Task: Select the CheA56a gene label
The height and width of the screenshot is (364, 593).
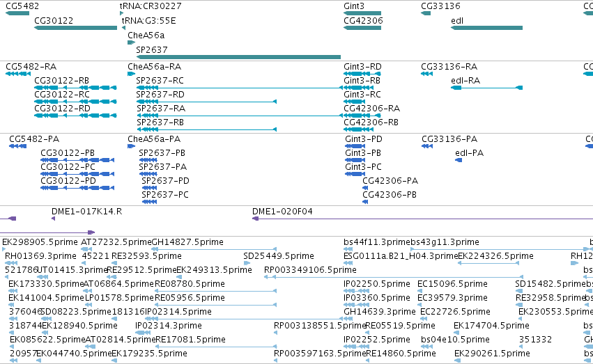Action: (146, 35)
